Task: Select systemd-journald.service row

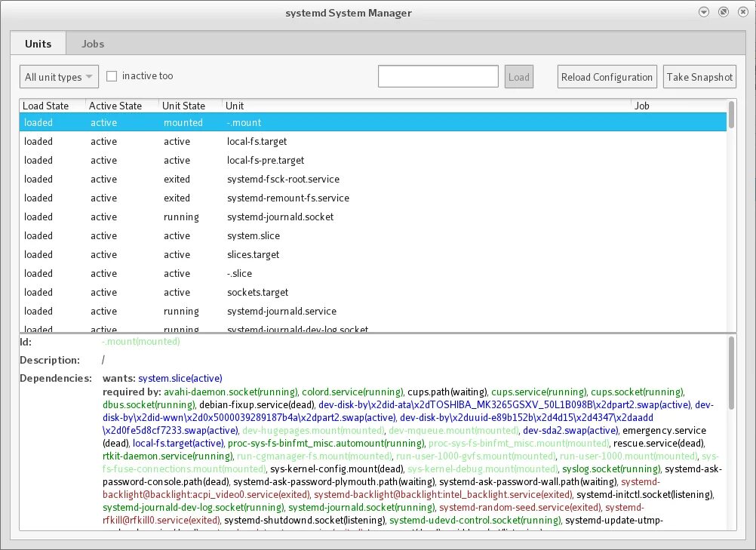Action: [x=373, y=310]
